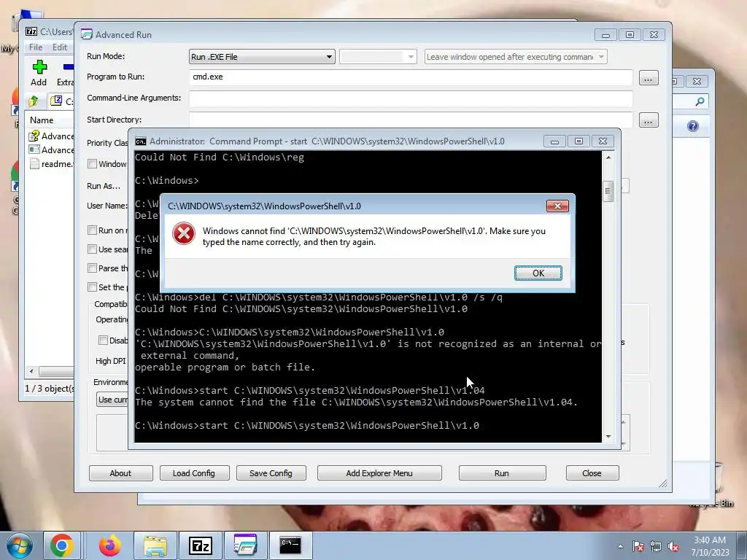Screen dimensions: 747x560
Task: Click the Command Prompt scrollbar thumb
Action: [608, 192]
